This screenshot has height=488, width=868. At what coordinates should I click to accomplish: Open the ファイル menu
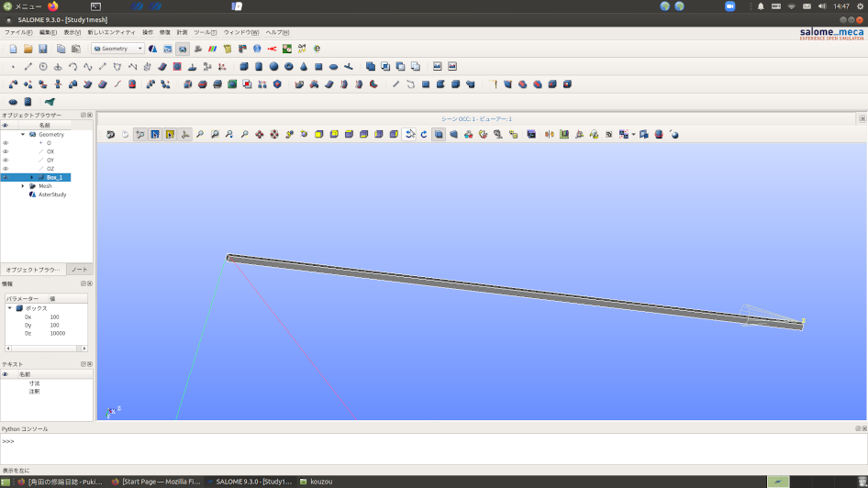click(18, 33)
